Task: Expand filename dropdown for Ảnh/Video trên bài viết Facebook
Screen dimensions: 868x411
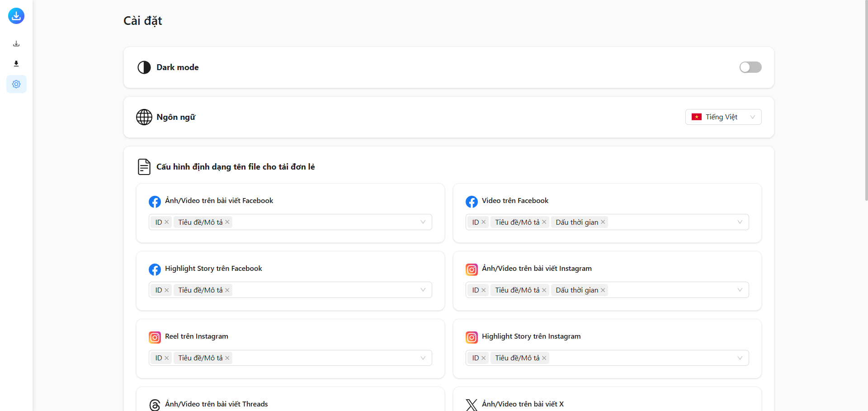Action: pos(423,222)
